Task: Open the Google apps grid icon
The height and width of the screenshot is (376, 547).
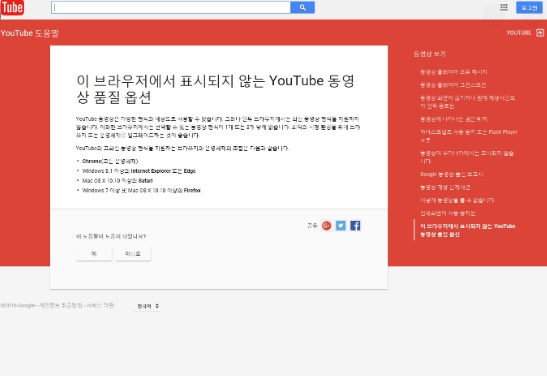Action: (x=504, y=7)
